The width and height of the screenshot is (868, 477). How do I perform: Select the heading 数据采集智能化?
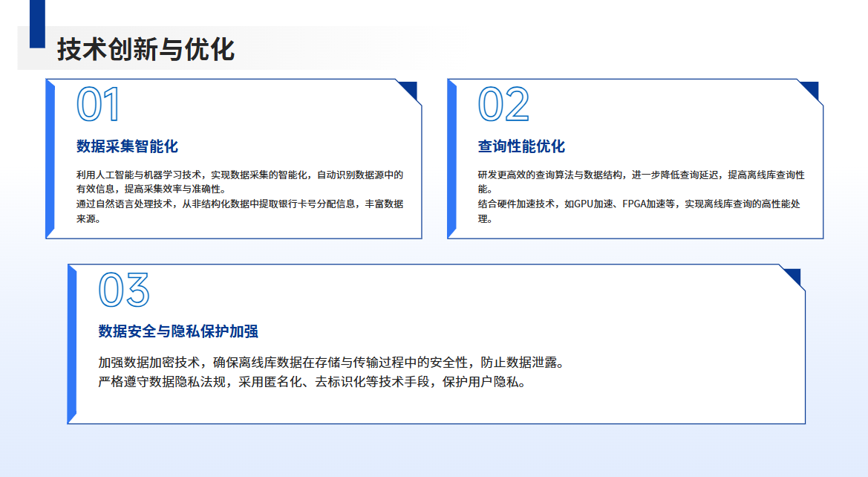[x=127, y=146]
